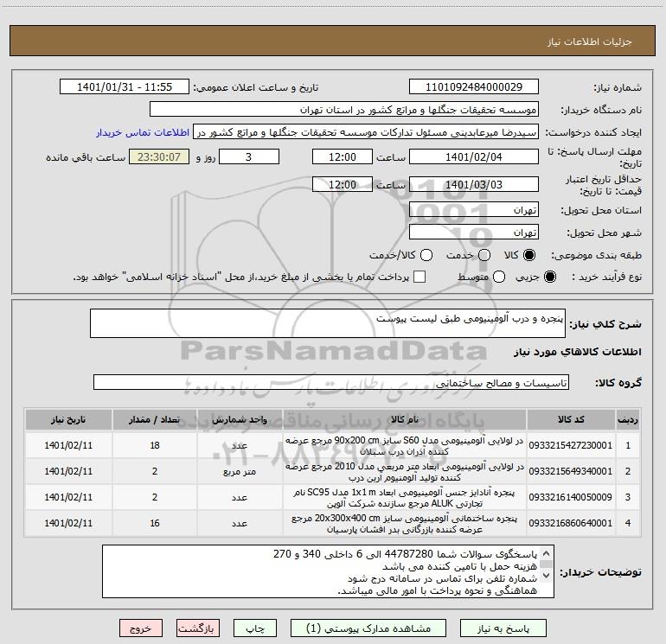Click product code 0933215649340001
This screenshot has width=666, height=644.
click(571, 471)
